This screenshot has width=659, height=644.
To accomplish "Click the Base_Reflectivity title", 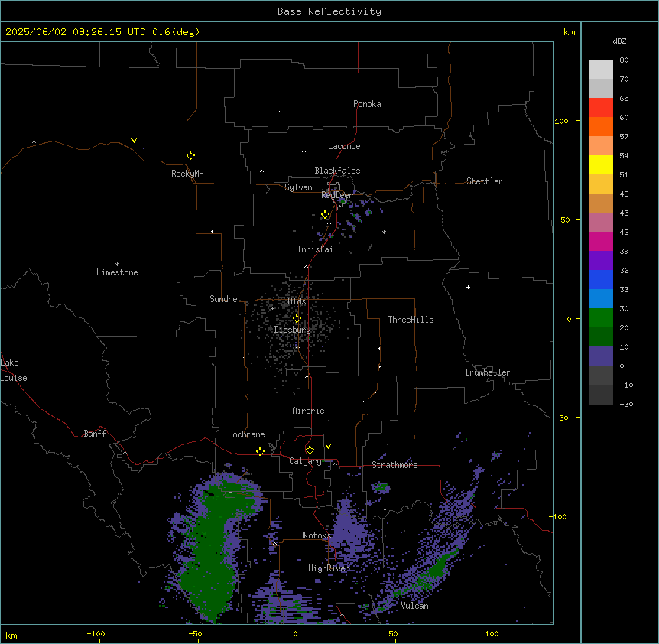I will tap(329, 11).
